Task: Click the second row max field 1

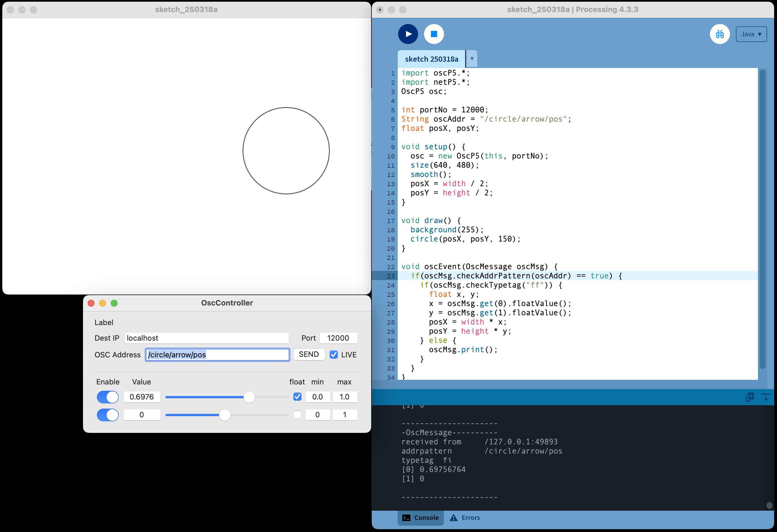Action: point(345,415)
